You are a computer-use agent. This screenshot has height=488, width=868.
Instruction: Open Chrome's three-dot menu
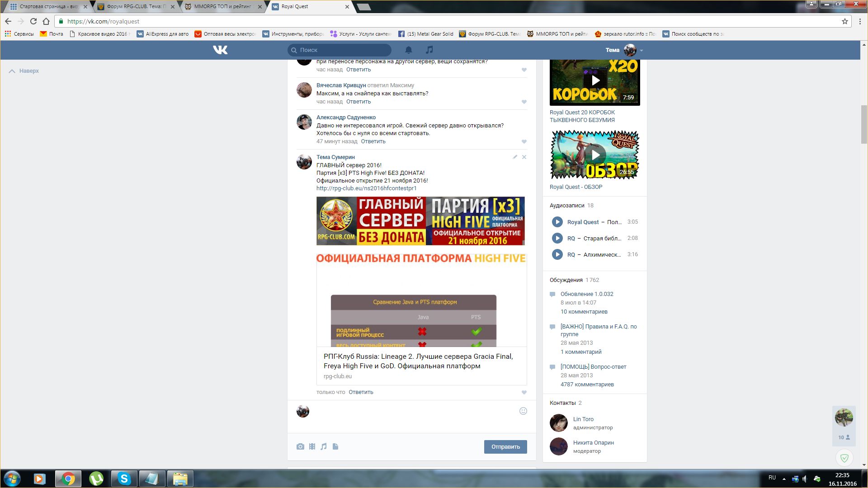pyautogui.click(x=860, y=21)
